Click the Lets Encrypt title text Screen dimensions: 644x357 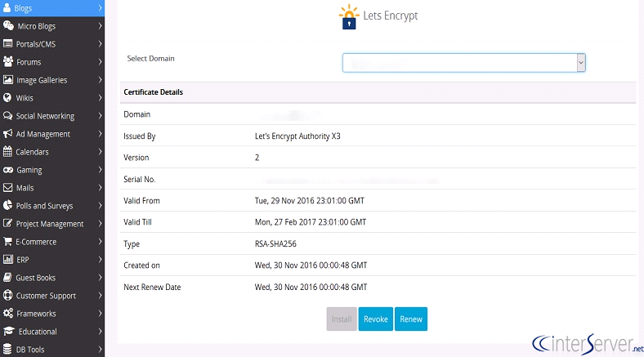point(390,16)
